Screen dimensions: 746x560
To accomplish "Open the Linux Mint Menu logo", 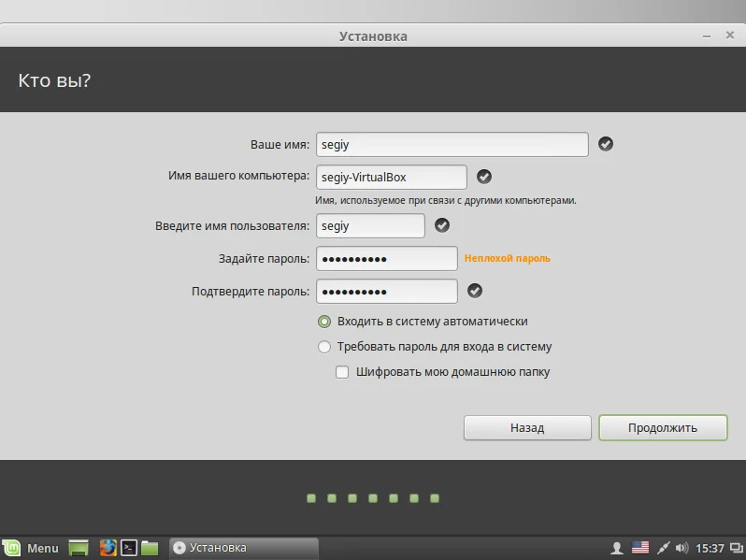I will tap(11, 548).
